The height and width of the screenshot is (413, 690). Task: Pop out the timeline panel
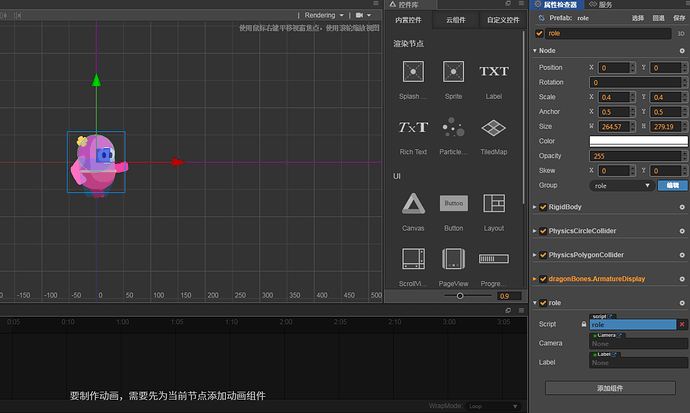click(x=508, y=310)
